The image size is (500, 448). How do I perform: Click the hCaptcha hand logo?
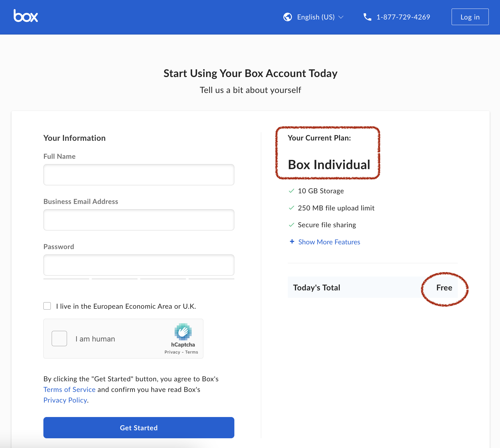click(x=183, y=332)
